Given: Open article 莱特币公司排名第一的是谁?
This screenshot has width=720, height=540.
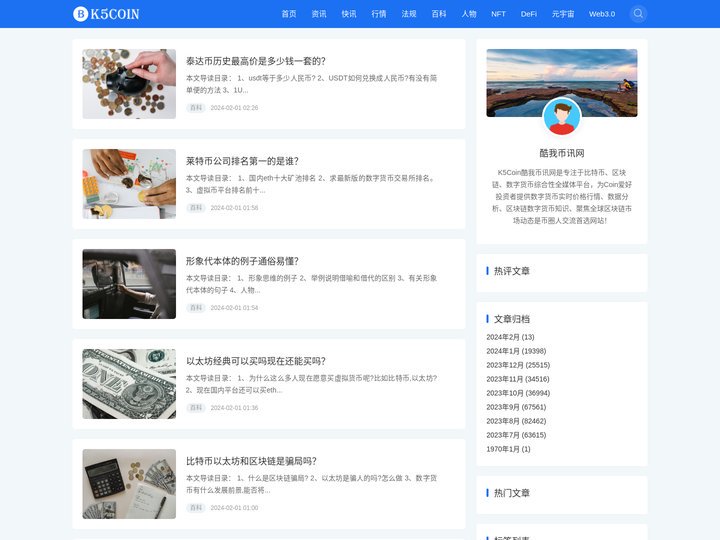Looking at the screenshot, I should pos(242,161).
